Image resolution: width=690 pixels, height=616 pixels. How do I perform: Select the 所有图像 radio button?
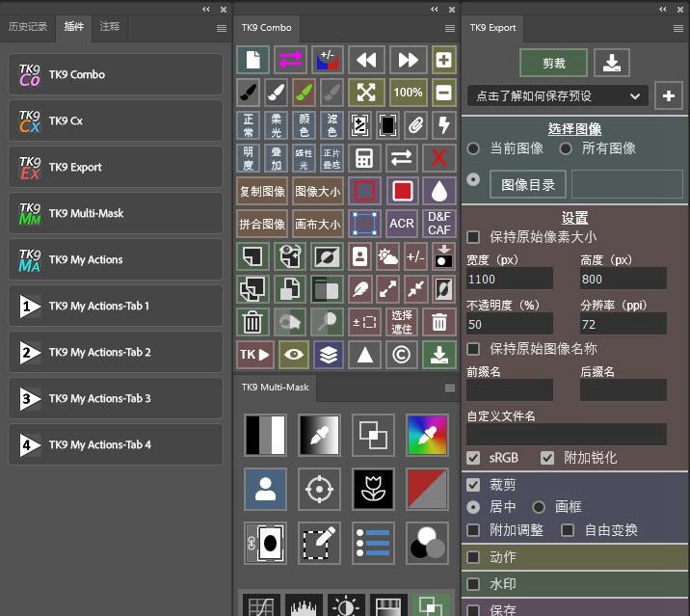pyautogui.click(x=566, y=148)
